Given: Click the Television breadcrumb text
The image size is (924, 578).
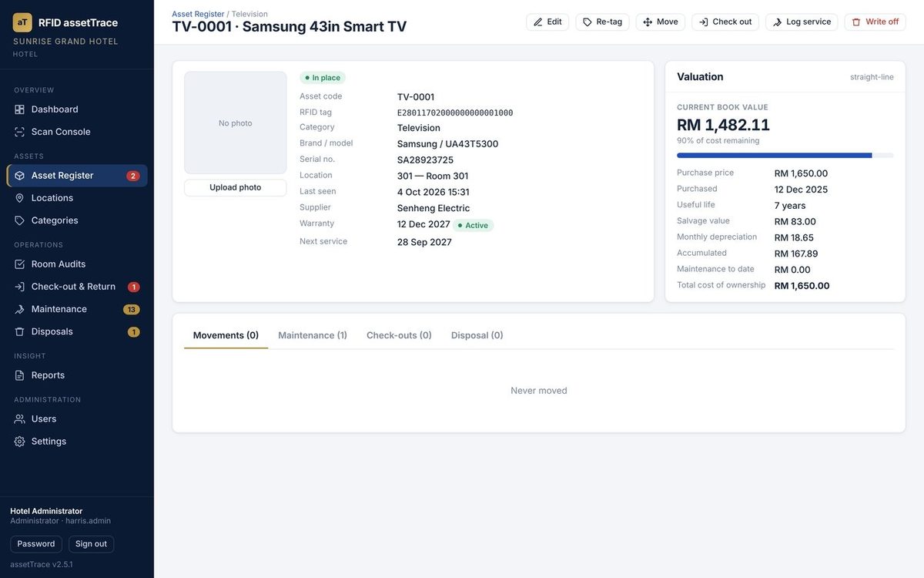Looking at the screenshot, I should (249, 14).
